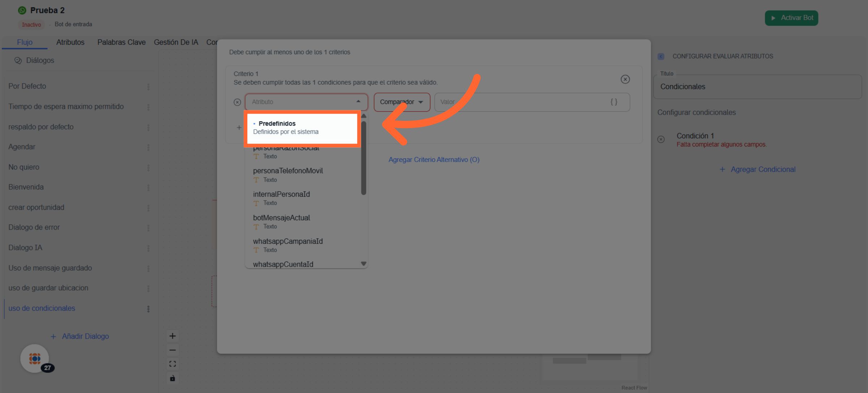Collapse the Configurar Evaluar Atributos panel
868x393 pixels.
pyautogui.click(x=661, y=56)
